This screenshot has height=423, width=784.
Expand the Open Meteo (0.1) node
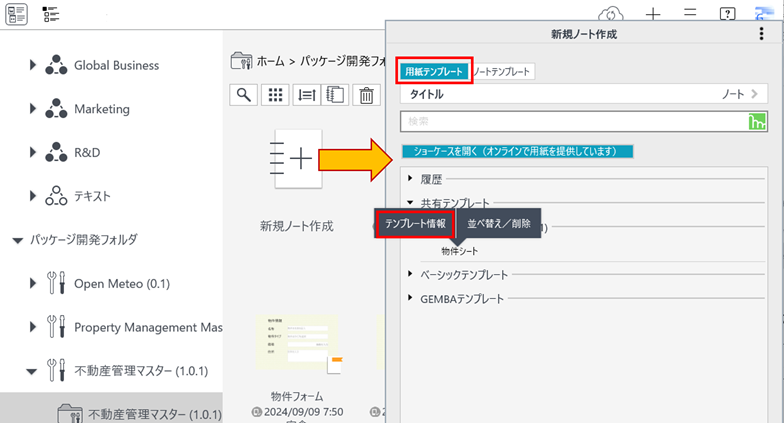[32, 284]
